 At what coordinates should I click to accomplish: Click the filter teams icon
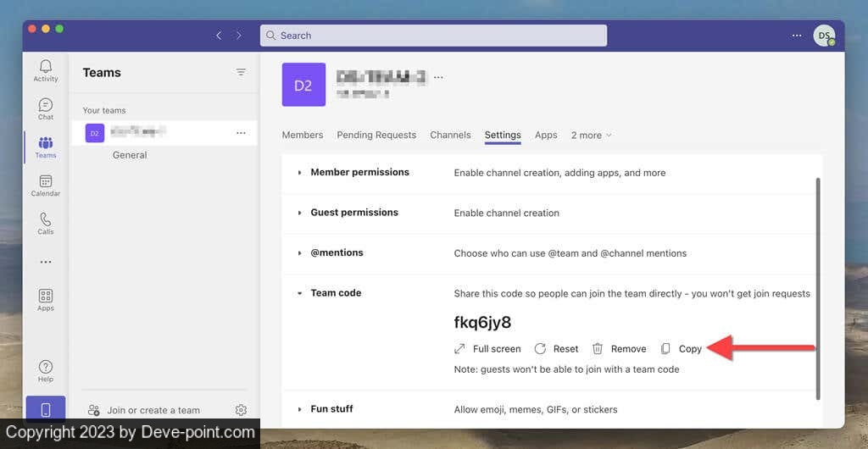[241, 73]
